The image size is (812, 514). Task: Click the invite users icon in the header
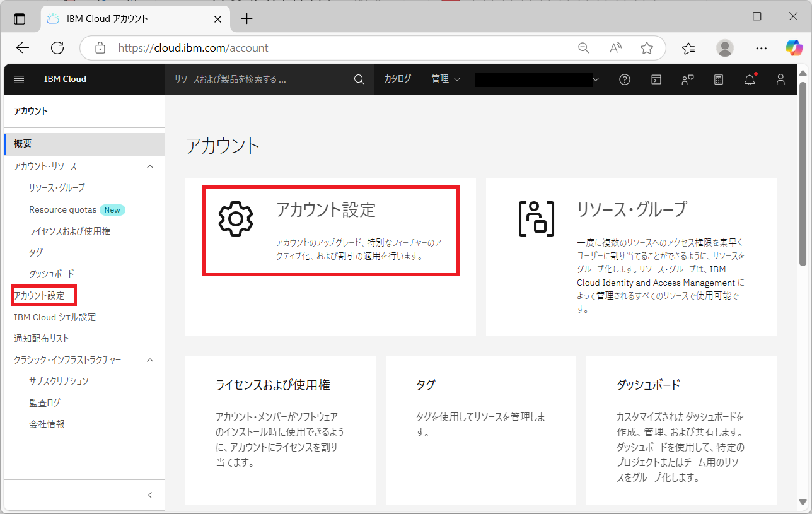(687, 79)
